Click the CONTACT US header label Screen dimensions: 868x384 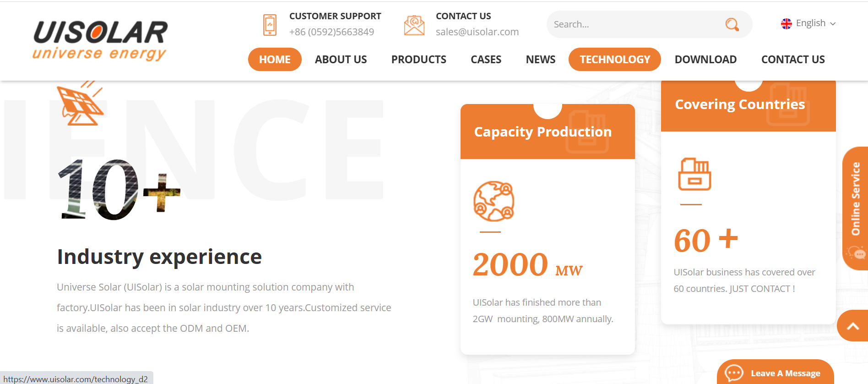pyautogui.click(x=463, y=16)
